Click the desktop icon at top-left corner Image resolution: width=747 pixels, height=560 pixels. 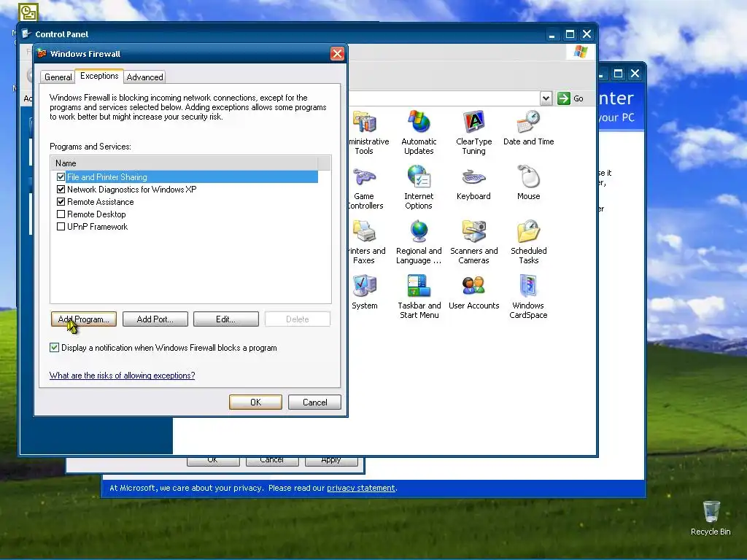click(x=28, y=12)
